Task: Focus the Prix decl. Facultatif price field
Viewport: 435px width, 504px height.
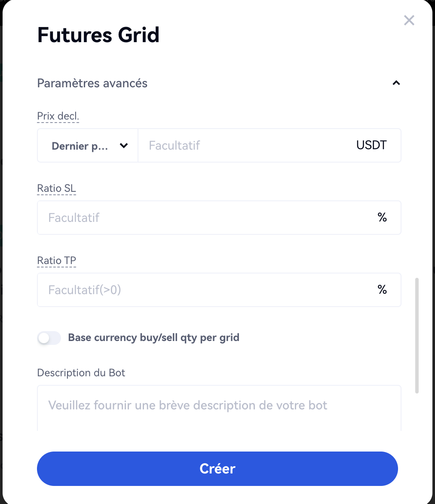Action: (245, 145)
